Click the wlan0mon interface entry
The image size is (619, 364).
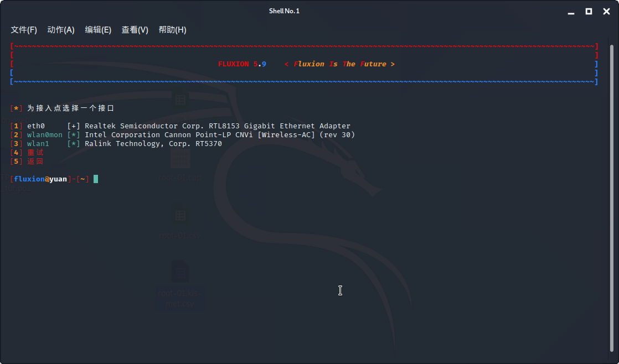[x=45, y=135]
